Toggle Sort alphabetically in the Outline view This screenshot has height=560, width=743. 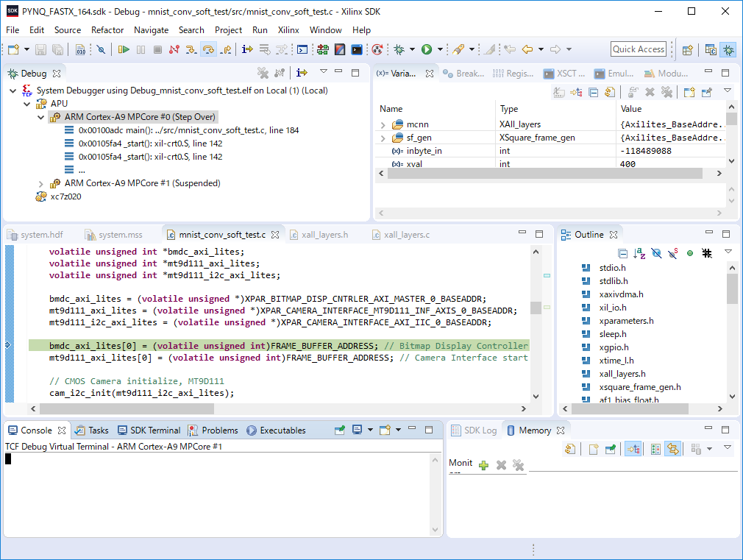[x=639, y=254]
